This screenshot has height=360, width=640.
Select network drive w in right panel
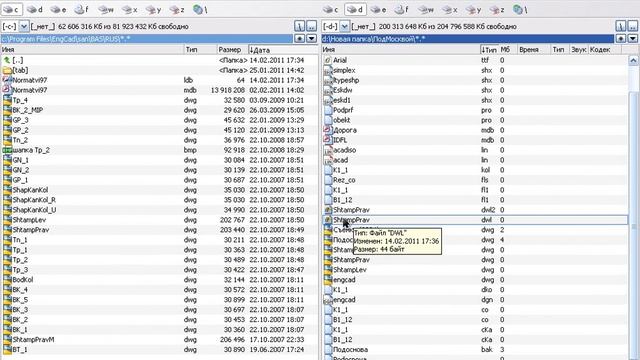click(426, 9)
